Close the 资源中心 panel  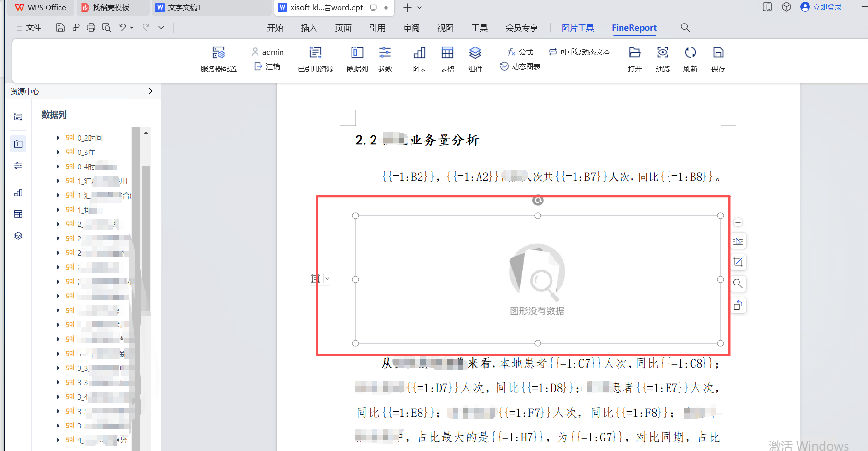click(x=152, y=91)
